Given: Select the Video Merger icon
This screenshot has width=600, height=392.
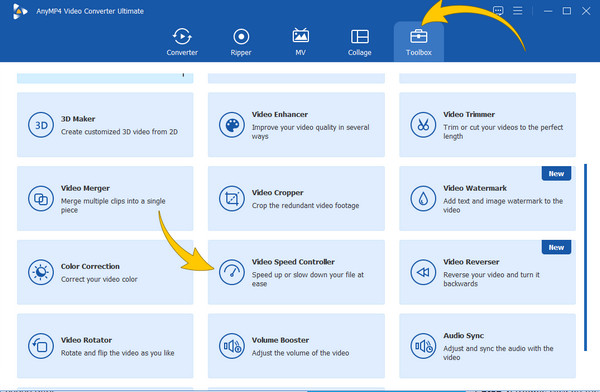Looking at the screenshot, I should [x=41, y=199].
